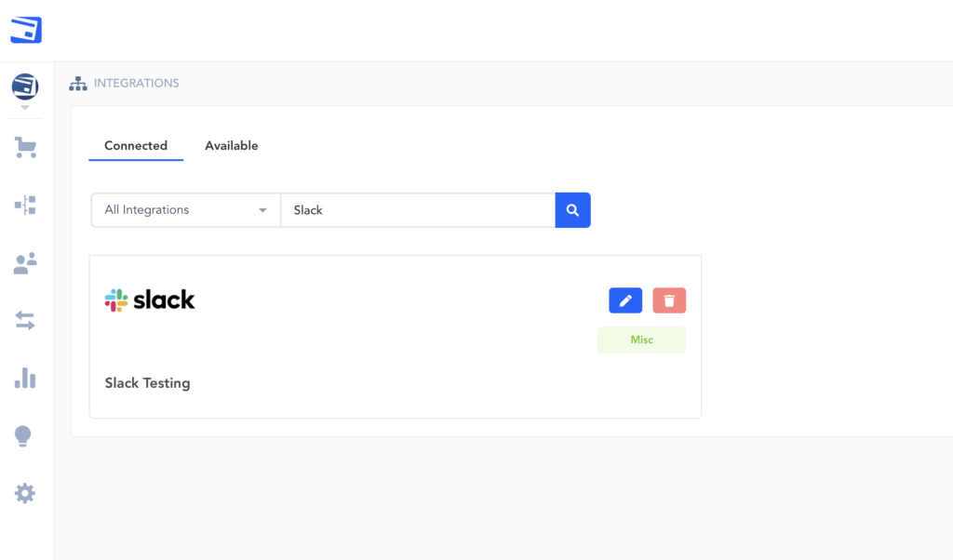Click the top-left brand logo
Viewport: 953px width, 560px height.
point(26,30)
